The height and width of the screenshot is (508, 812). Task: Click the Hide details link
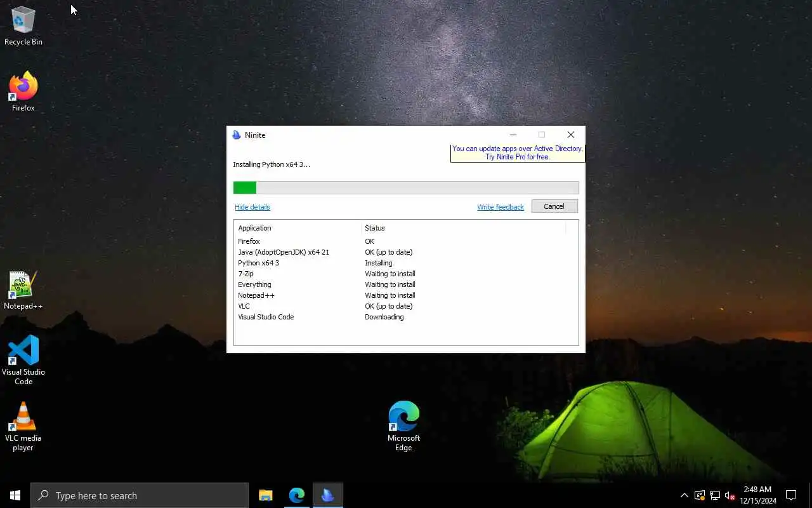[x=252, y=207]
